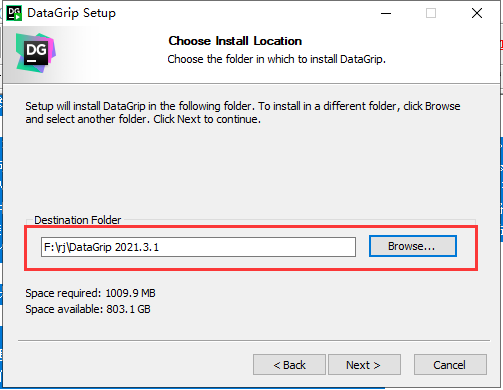Image resolution: width=503 pixels, height=390 pixels.
Task: Go back with the Back button
Action: point(289,365)
